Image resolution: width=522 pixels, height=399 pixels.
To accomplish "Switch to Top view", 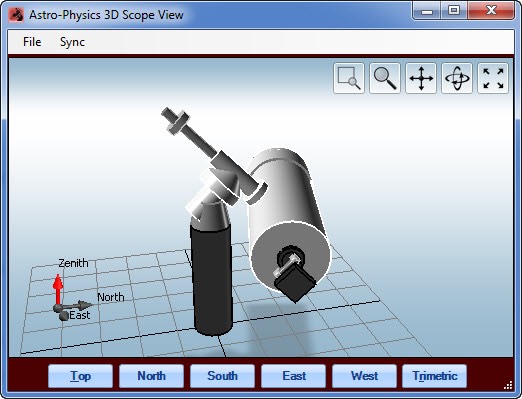I will click(x=80, y=376).
